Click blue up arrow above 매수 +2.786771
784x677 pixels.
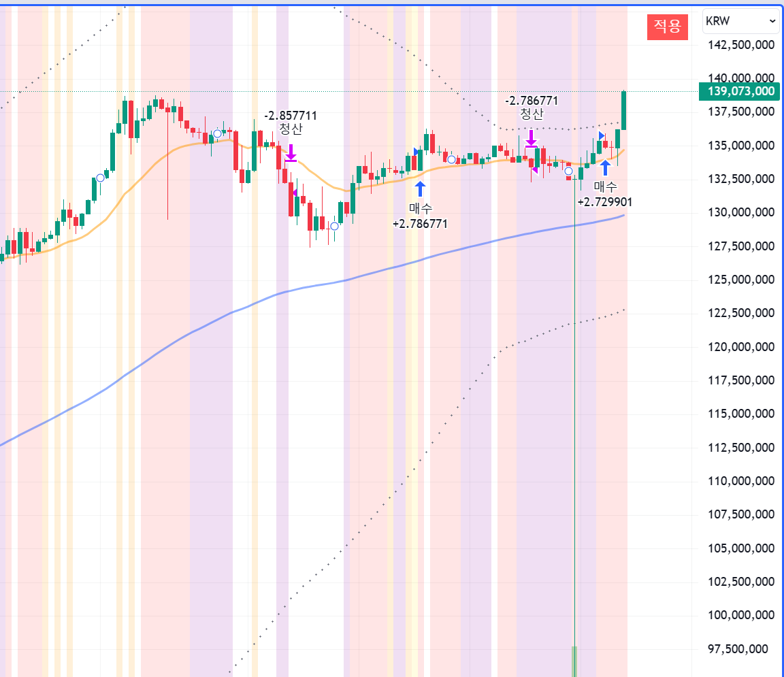coord(420,189)
